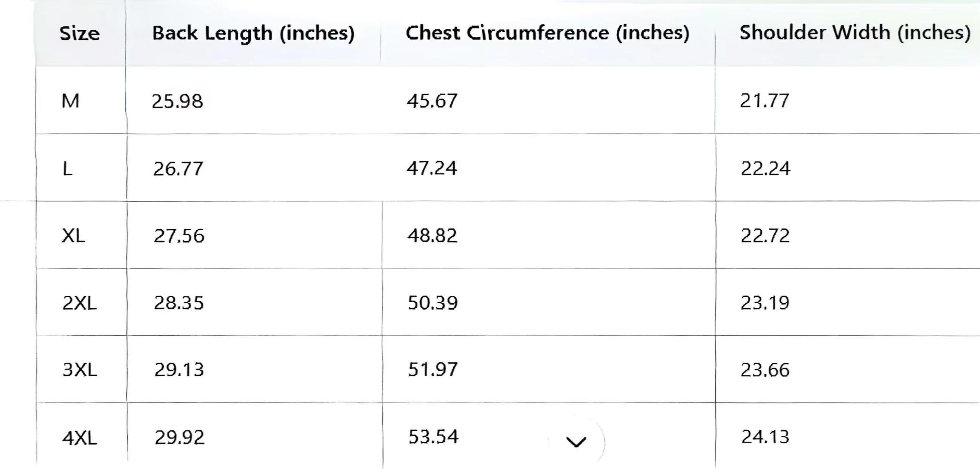Screen dimensions: 980x472
Task: Click the down chevron scroll button
Action: (x=576, y=442)
